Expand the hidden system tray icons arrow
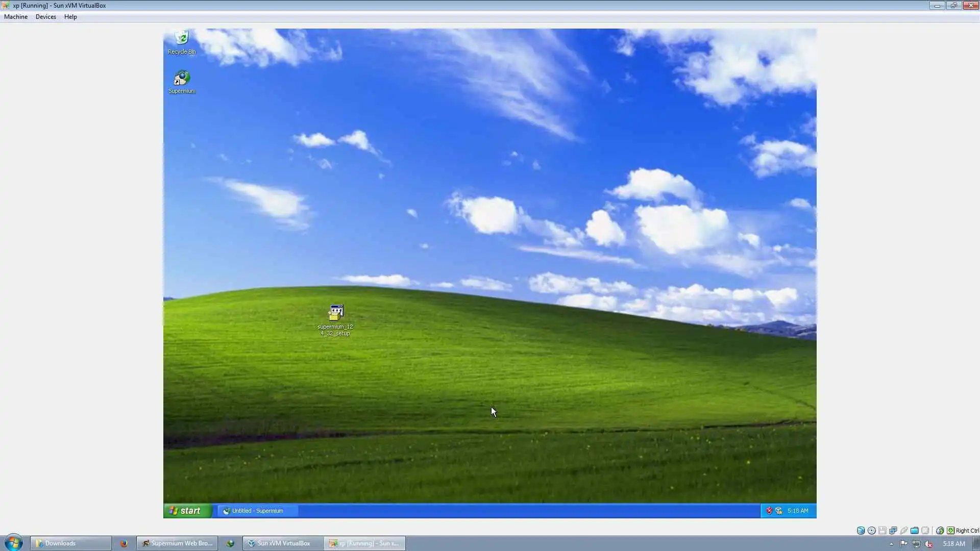Image resolution: width=980 pixels, height=551 pixels. (x=891, y=544)
